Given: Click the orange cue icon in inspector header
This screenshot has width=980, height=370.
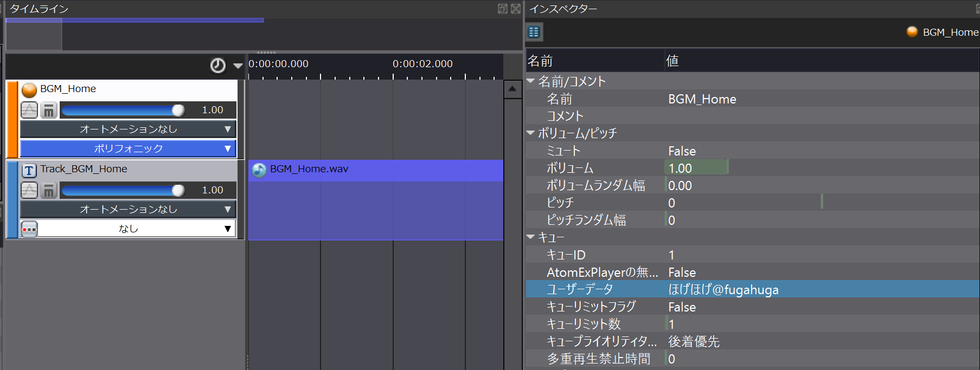Looking at the screenshot, I should 912,32.
